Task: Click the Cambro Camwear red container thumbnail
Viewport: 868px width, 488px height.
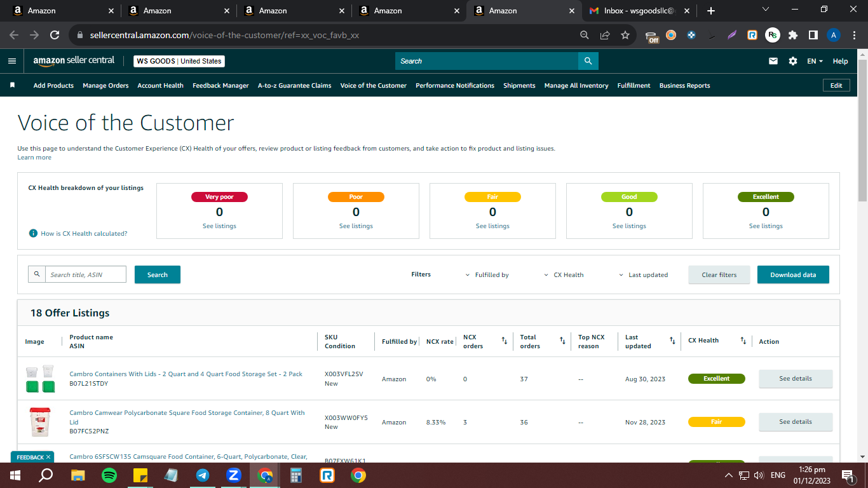Action: pos(39,422)
